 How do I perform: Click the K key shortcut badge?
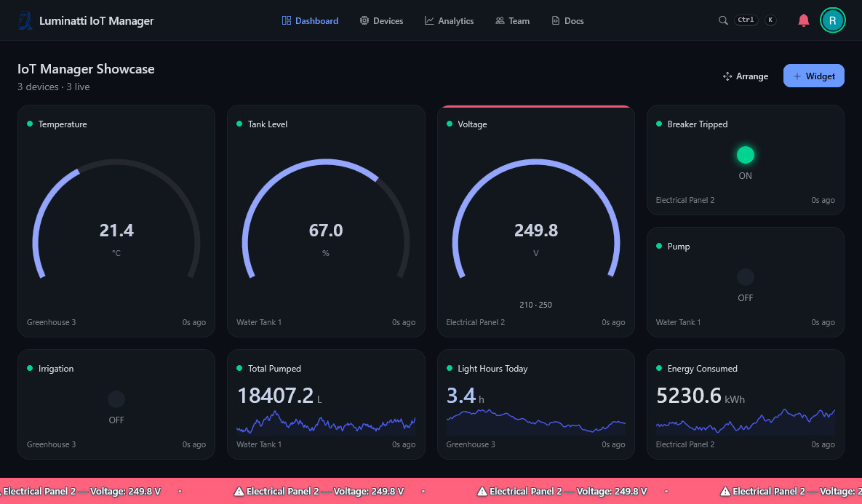click(x=770, y=20)
